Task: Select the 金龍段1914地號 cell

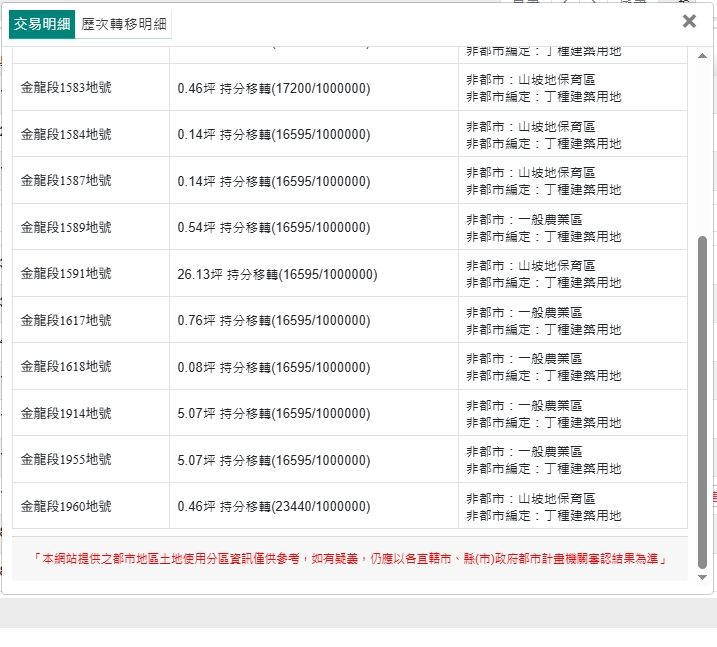Action: click(66, 413)
